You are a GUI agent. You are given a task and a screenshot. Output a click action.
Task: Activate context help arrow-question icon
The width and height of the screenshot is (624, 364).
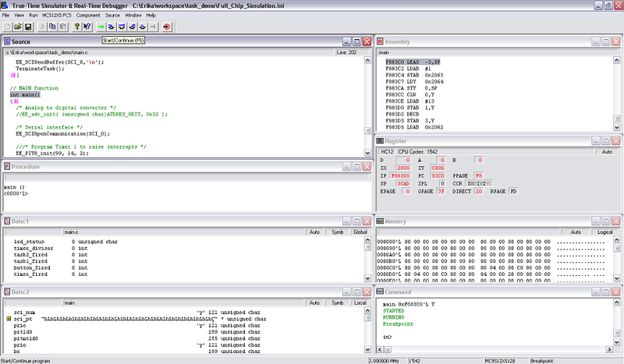pyautogui.click(x=87, y=27)
